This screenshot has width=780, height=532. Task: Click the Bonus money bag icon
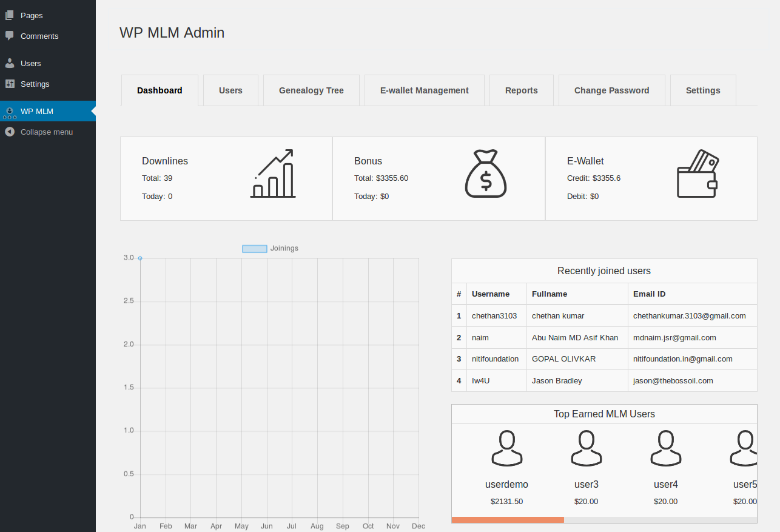pos(485,173)
